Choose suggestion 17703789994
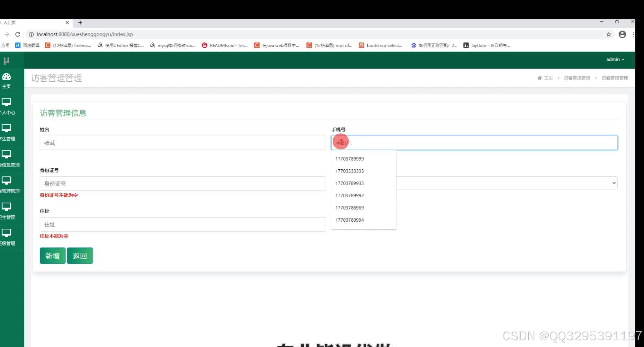 point(364,220)
